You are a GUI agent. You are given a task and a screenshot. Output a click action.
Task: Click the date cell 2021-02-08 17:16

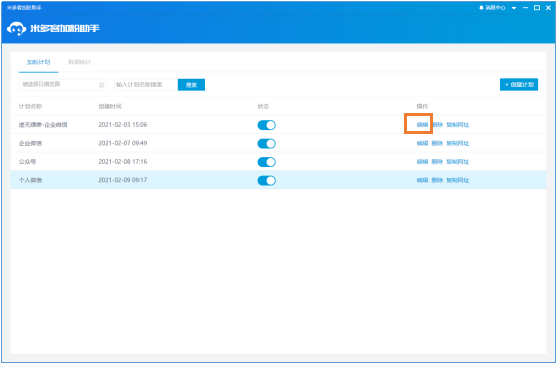click(x=122, y=162)
